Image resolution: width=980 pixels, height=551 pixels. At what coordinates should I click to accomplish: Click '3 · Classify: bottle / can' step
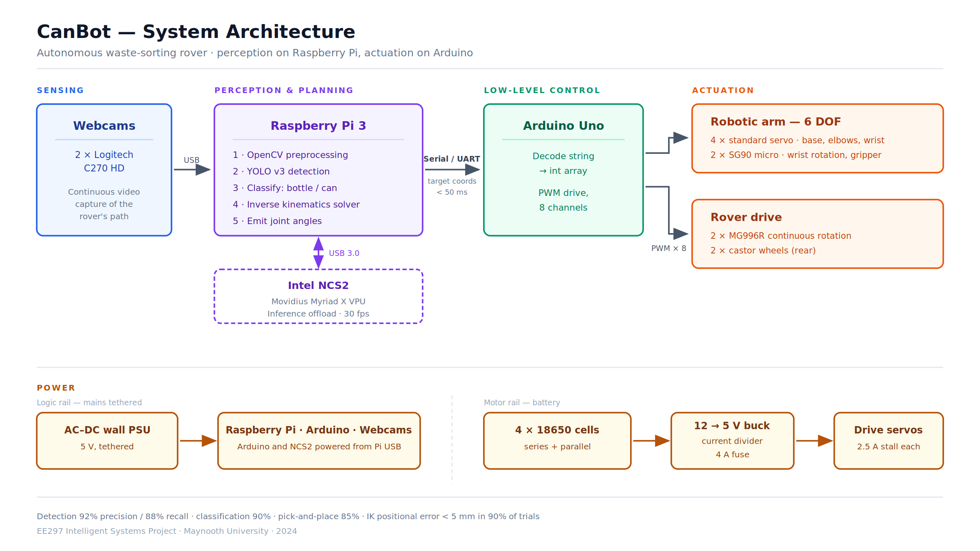point(285,188)
